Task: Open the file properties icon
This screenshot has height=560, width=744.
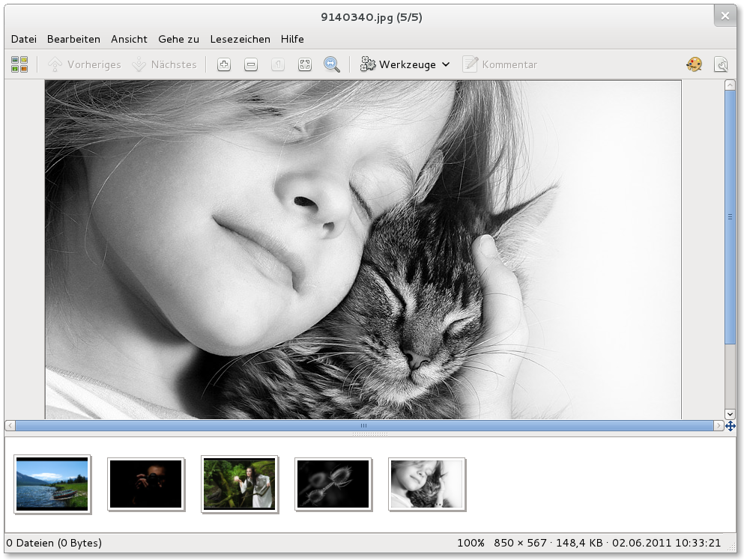Action: 721,64
